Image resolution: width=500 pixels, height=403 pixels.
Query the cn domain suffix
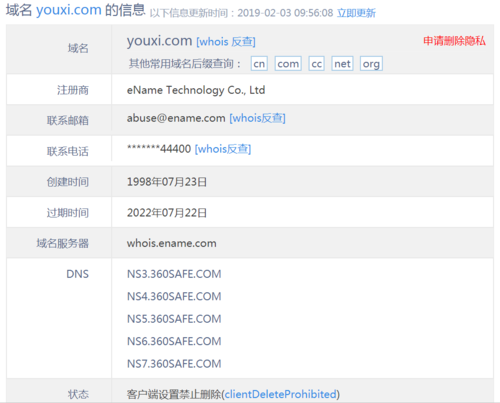259,64
